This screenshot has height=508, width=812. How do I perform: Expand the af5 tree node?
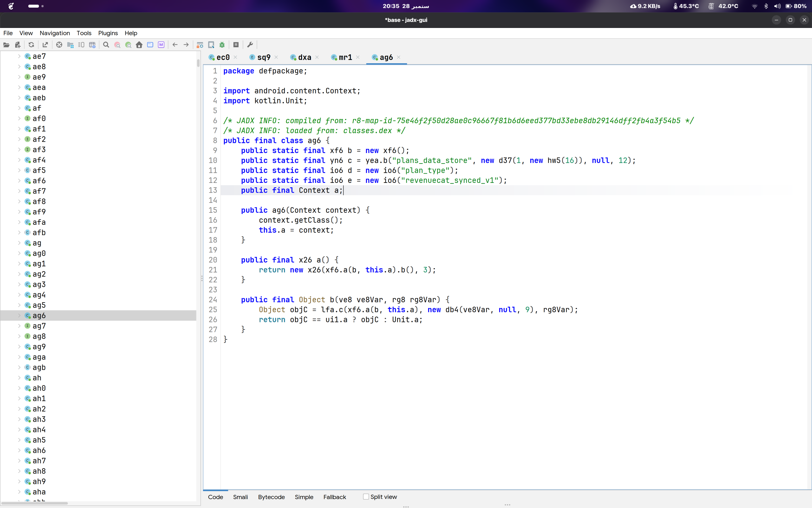coord(19,170)
